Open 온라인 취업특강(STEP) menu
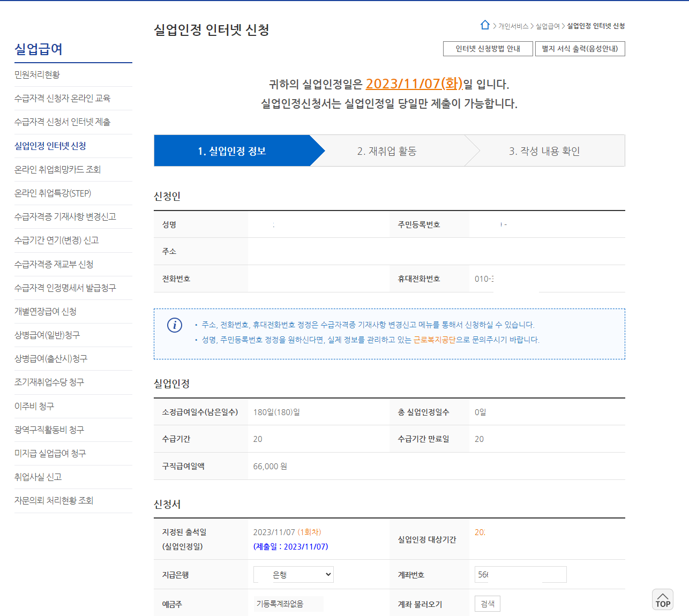This screenshot has height=616, width=689. pyautogui.click(x=53, y=193)
